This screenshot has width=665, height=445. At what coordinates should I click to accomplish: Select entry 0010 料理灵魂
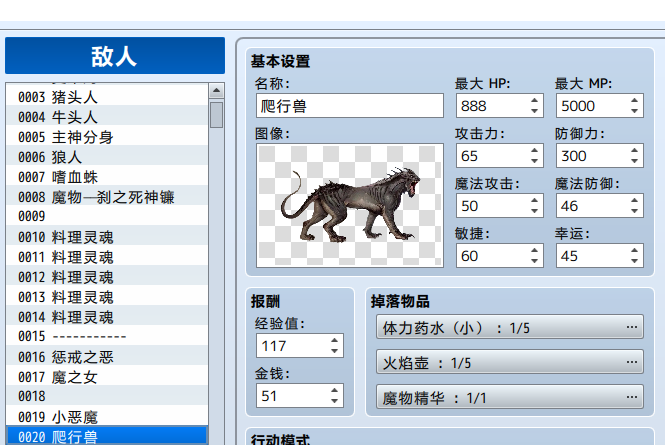(107, 237)
